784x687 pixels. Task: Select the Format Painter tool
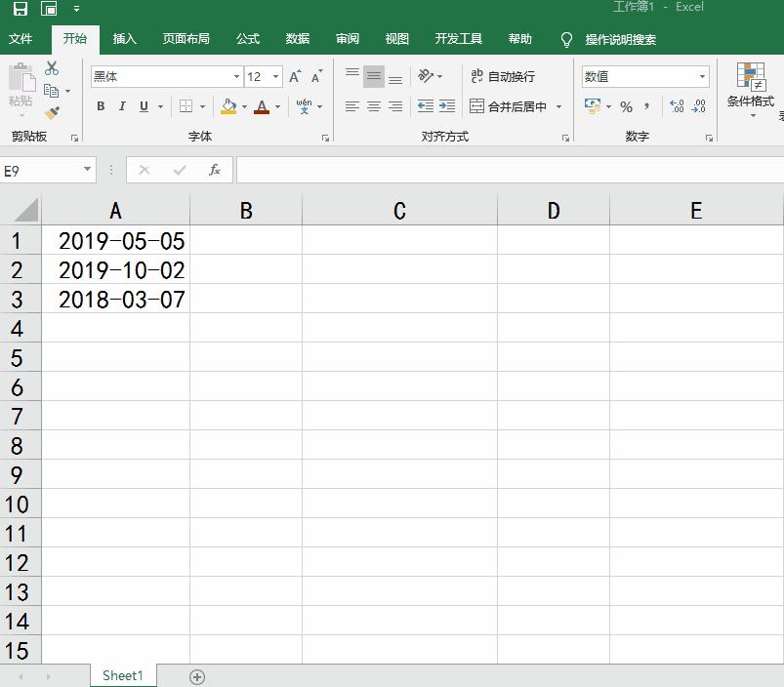pyautogui.click(x=53, y=113)
